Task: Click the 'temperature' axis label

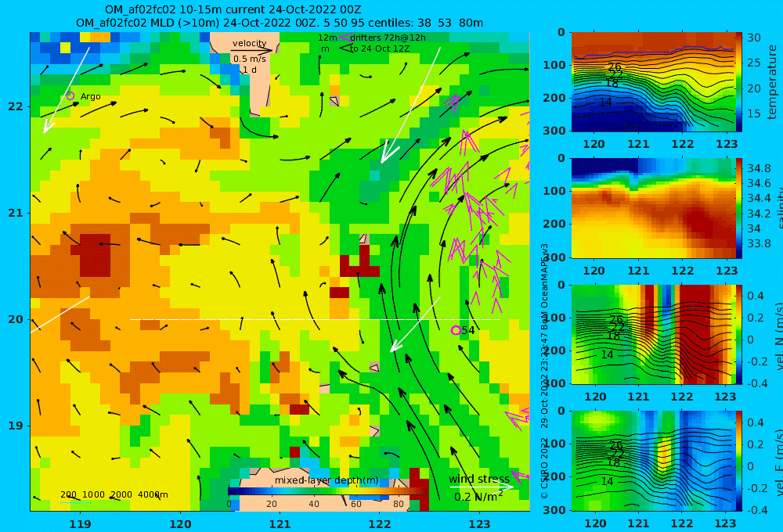Action: (x=772, y=82)
